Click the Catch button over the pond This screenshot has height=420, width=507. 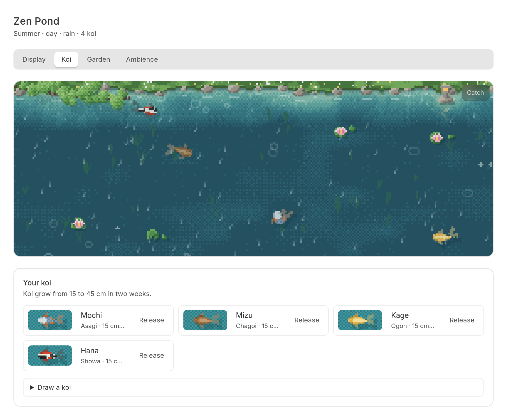click(x=475, y=93)
